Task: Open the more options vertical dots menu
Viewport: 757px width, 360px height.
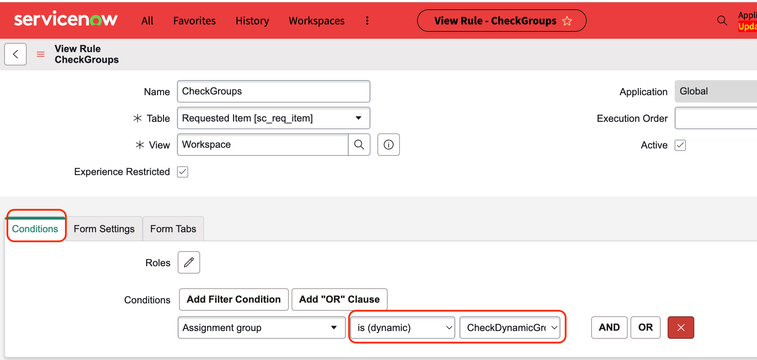Action: (367, 21)
